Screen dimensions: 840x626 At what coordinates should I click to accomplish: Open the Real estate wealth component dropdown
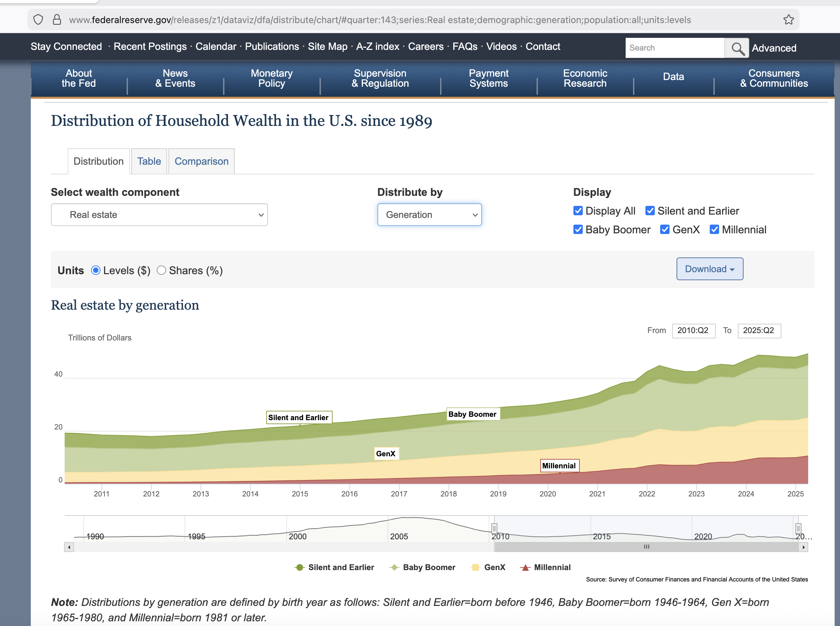(x=159, y=215)
